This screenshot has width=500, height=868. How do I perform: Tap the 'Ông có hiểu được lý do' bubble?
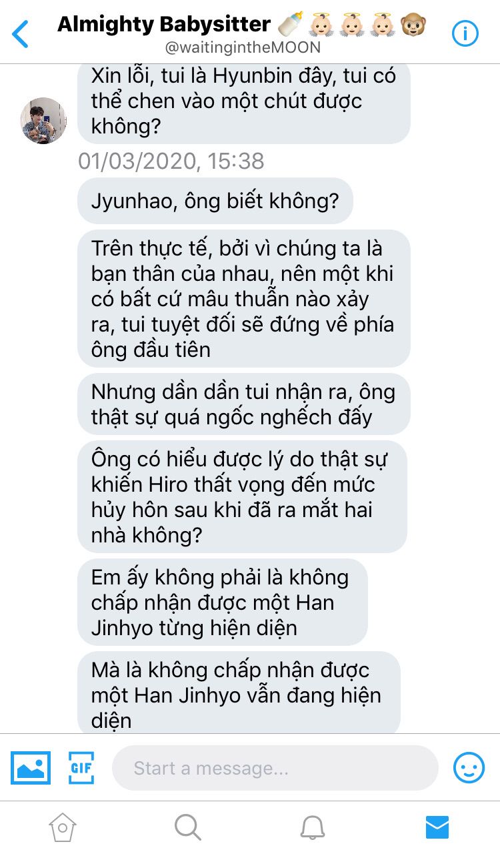point(242,497)
